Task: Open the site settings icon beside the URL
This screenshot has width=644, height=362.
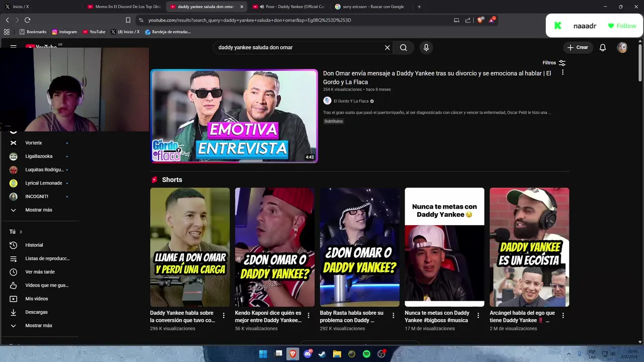Action: (x=141, y=20)
